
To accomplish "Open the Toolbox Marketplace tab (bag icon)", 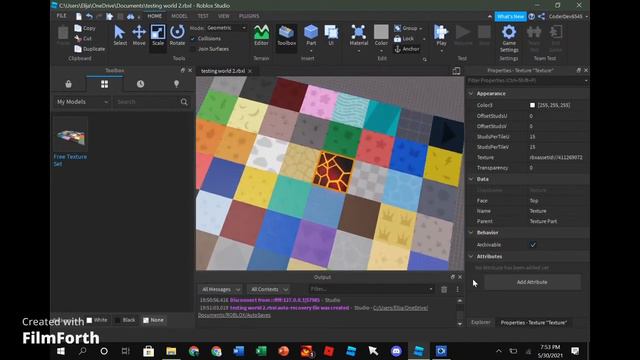I will (69, 84).
